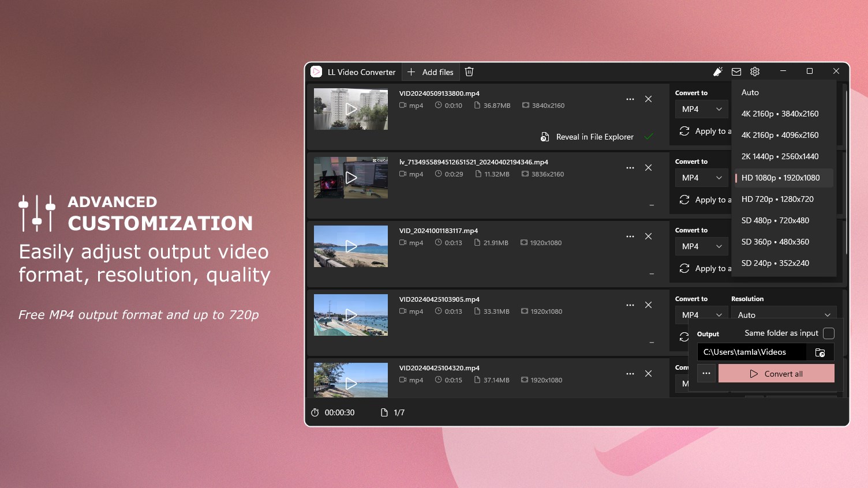Click file name VID20240425104320.mp4
868x488 pixels.
click(x=439, y=368)
